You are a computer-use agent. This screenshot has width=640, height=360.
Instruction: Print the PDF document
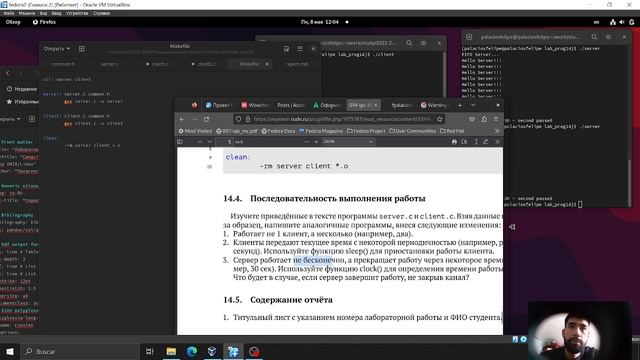pyautogui.click(x=454, y=142)
